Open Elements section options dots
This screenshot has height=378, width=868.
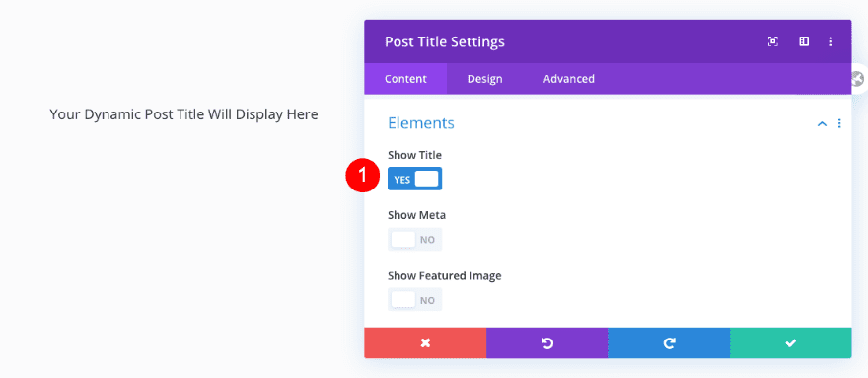(x=839, y=123)
